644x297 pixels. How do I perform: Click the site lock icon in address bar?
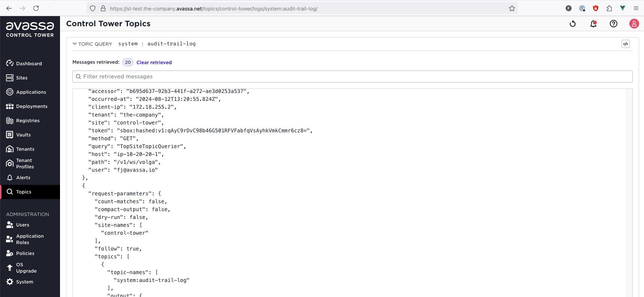pyautogui.click(x=103, y=8)
